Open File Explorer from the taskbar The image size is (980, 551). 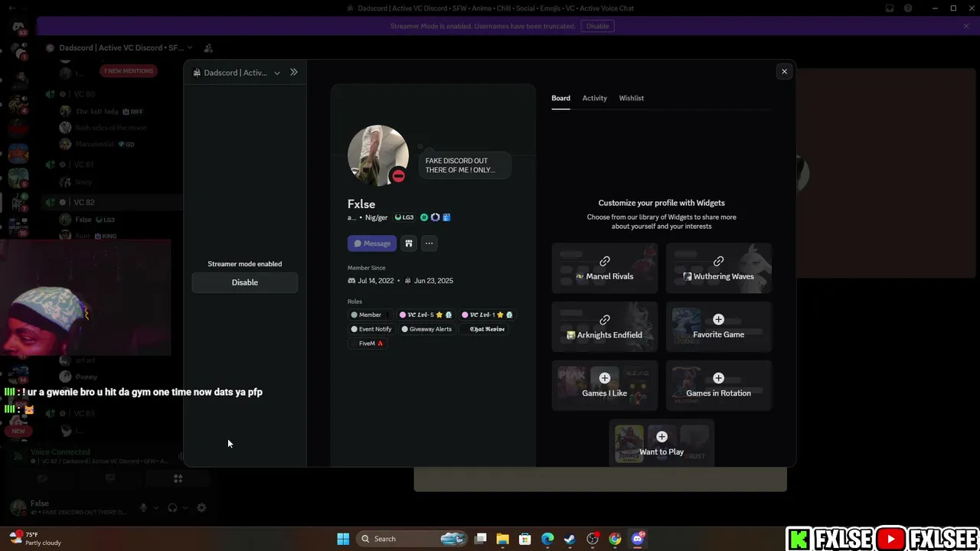(x=503, y=539)
